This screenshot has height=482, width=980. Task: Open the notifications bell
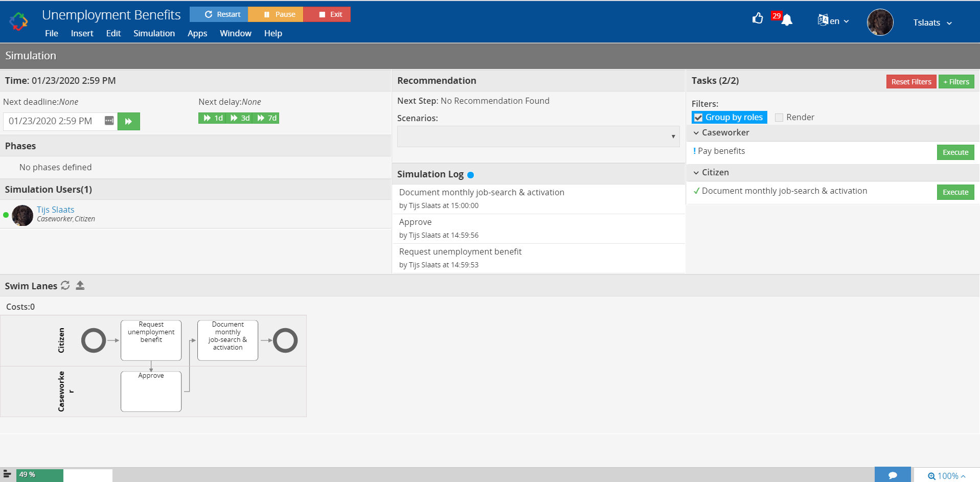point(787,20)
